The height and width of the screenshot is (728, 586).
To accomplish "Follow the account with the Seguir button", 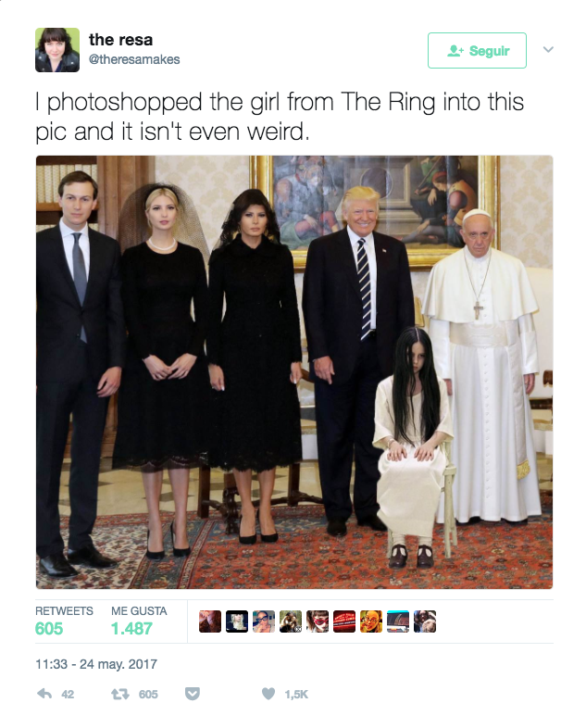I will point(477,51).
